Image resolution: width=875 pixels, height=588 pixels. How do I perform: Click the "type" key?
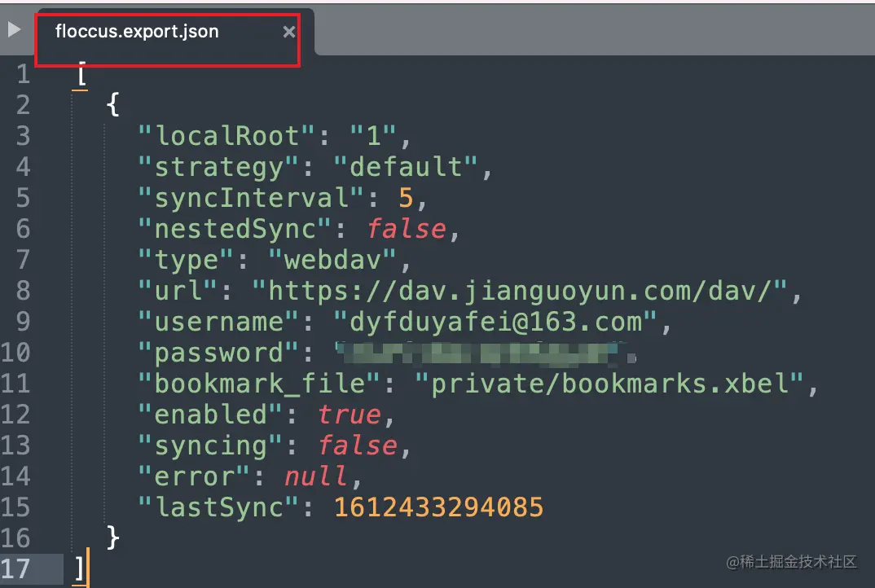[186, 260]
